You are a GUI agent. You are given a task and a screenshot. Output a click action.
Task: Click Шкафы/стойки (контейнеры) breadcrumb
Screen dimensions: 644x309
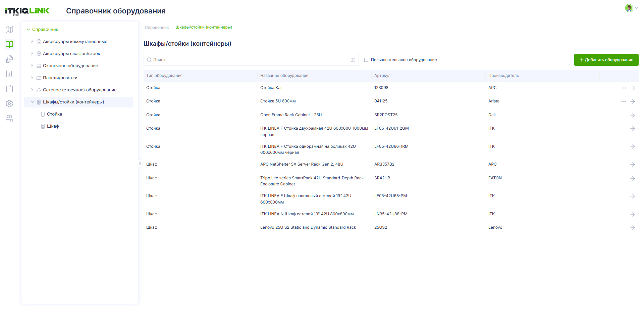click(x=204, y=27)
